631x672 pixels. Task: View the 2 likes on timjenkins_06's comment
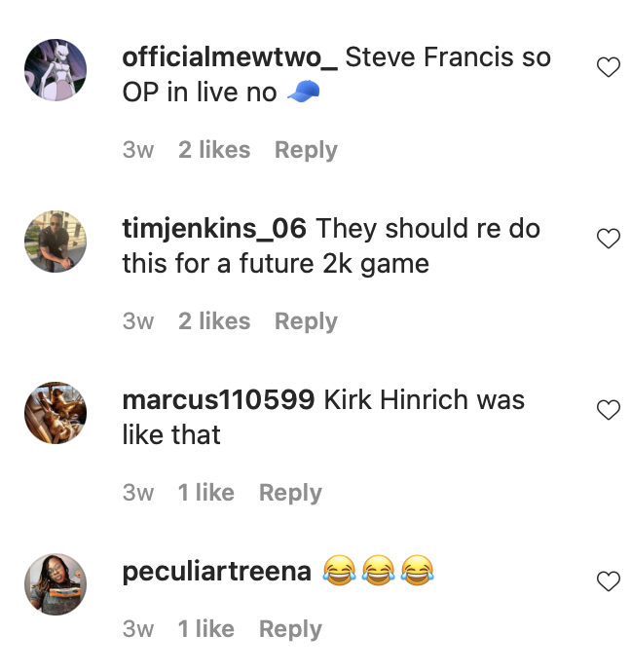214,321
